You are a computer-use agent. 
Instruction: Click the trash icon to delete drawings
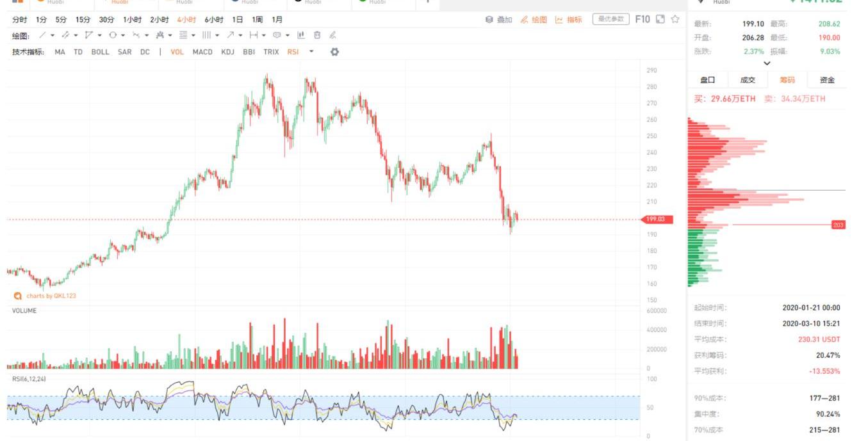(317, 35)
